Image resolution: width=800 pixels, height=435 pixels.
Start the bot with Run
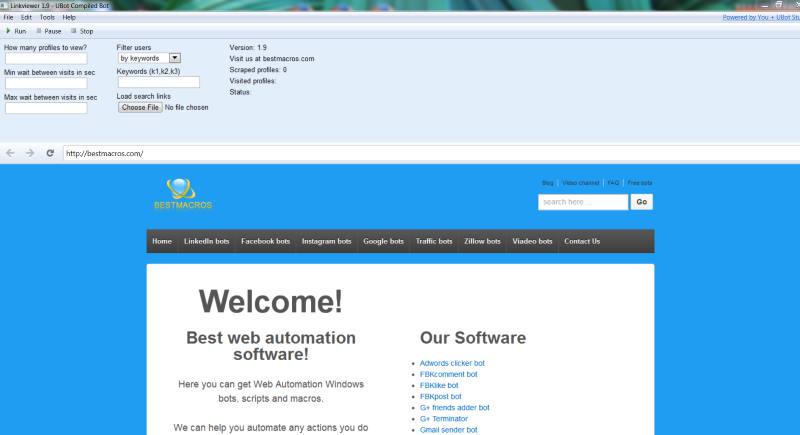(16, 31)
